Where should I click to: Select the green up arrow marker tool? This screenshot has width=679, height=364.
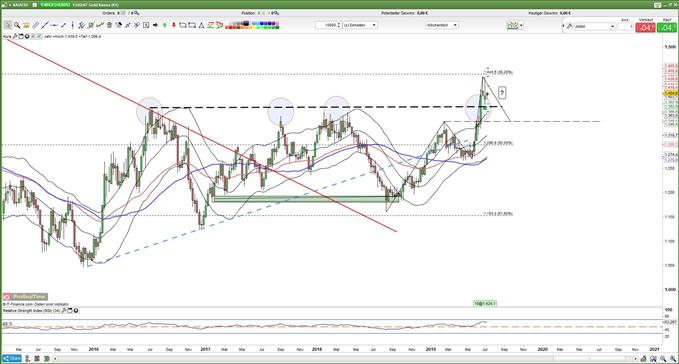tap(165, 26)
